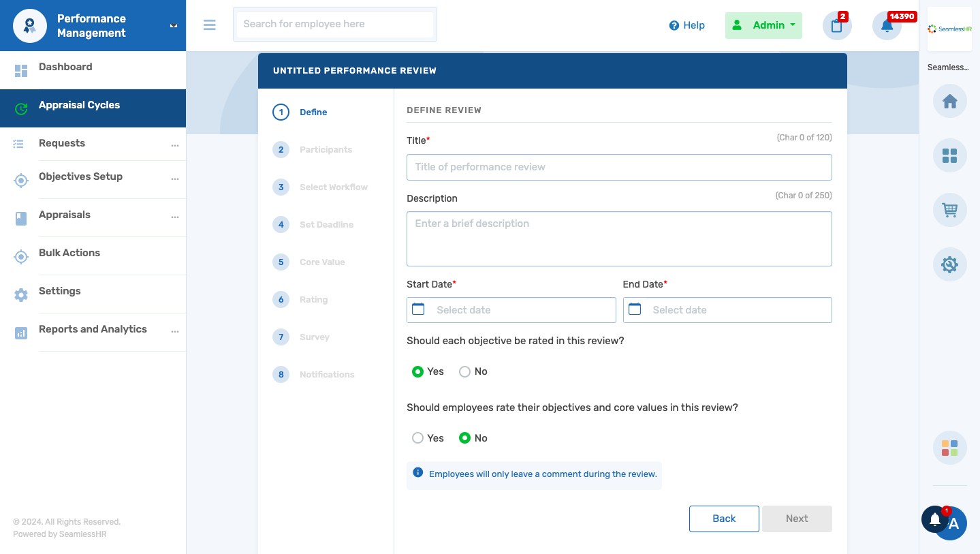Expand the Appraisals submenu ellipsis
The image size is (980, 554).
point(175,217)
